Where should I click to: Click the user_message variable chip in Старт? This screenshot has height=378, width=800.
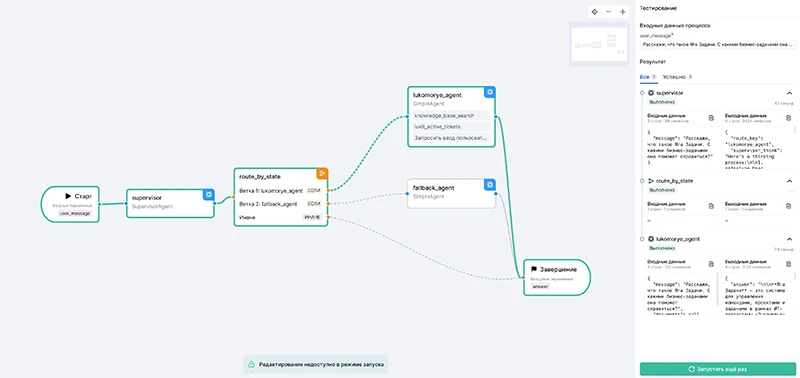tap(75, 214)
